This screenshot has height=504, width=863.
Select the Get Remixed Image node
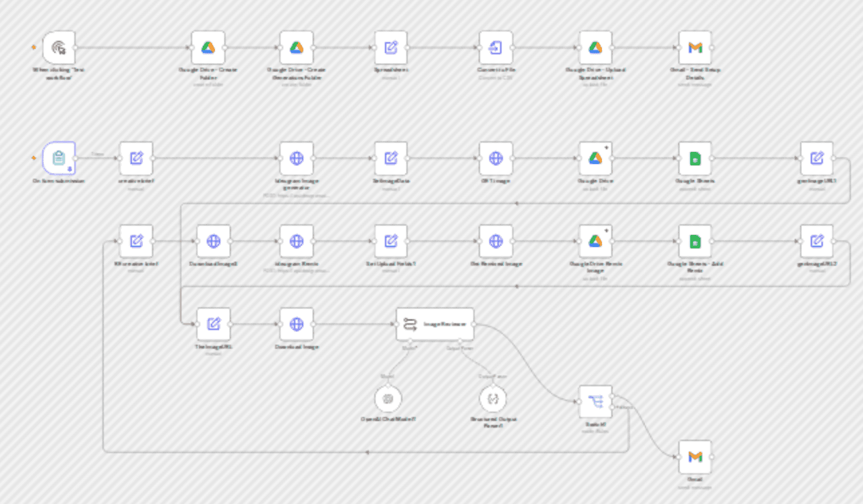496,241
